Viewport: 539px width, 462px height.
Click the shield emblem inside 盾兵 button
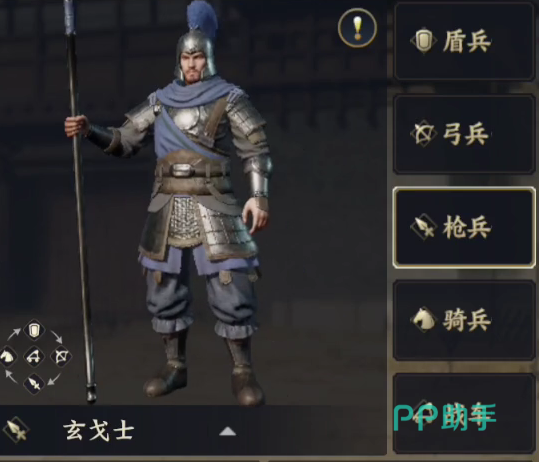click(424, 41)
